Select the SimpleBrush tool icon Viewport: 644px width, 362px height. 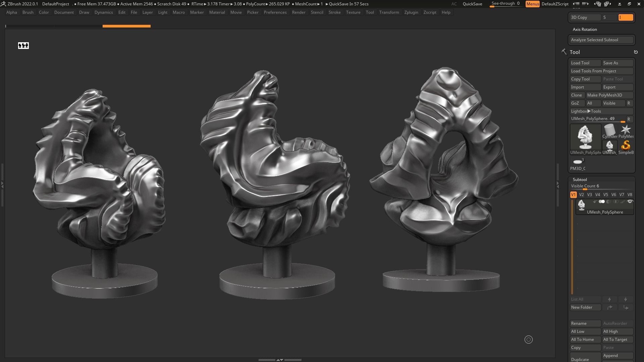[x=626, y=147]
